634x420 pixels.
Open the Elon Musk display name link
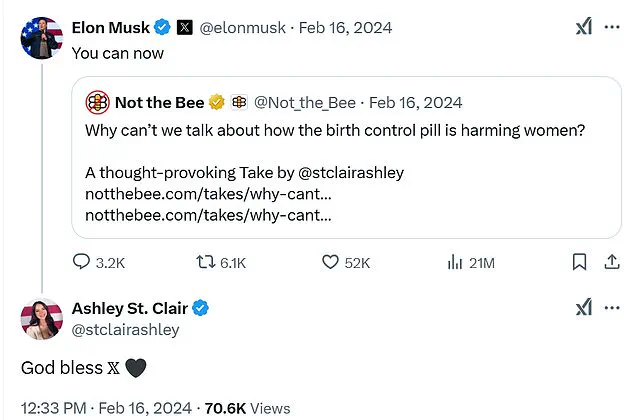(110, 27)
